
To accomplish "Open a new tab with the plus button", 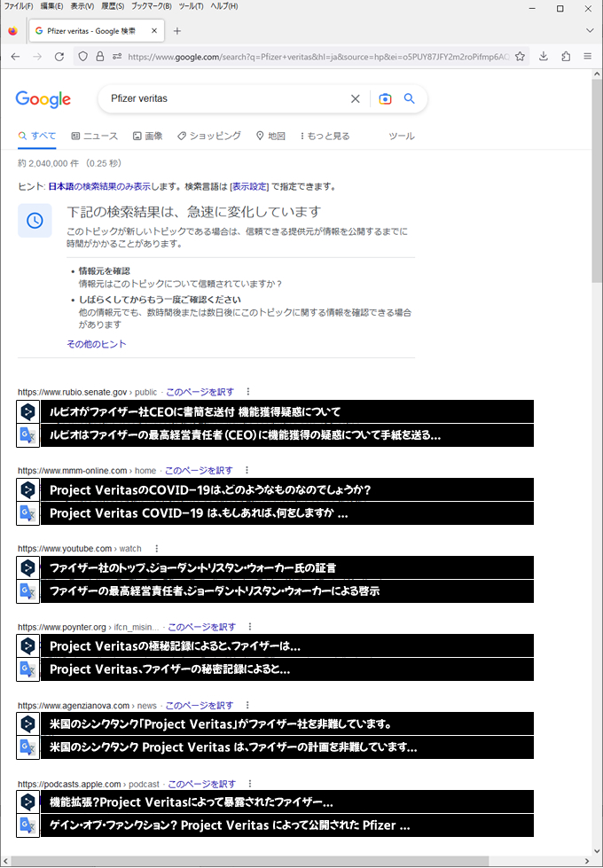I will coord(177,31).
